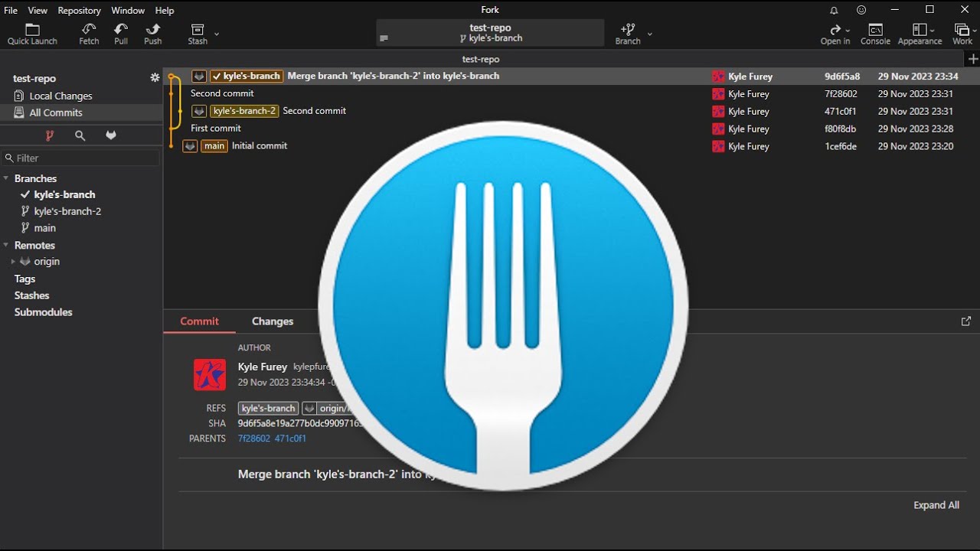Click kyle's-branch-2 label in commit list
Screen dimensions: 980x551
point(244,111)
